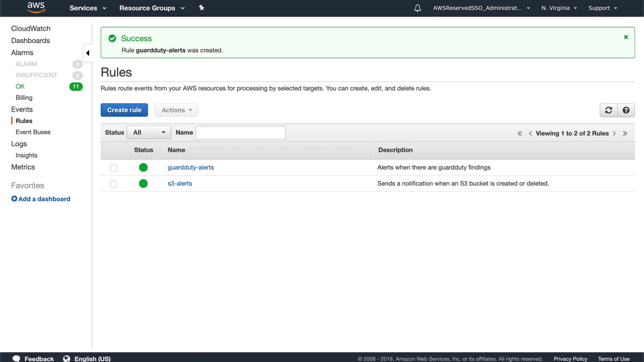Click the pin shortcut icon in navbar
The width and height of the screenshot is (644, 362).
(x=201, y=8)
